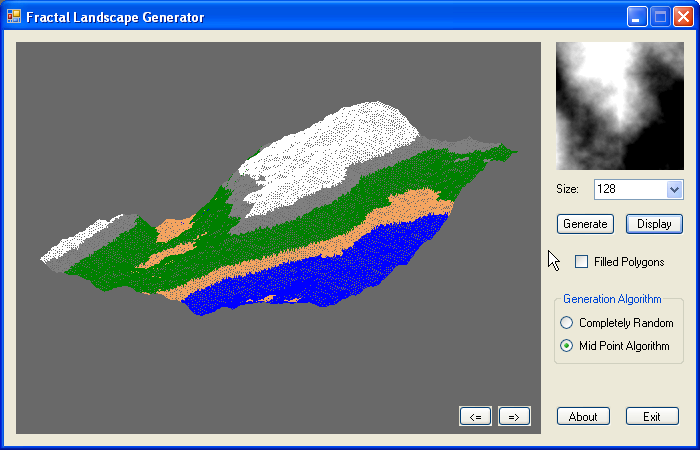This screenshot has height=450, width=700.
Task: Open the About dialog
Action: point(583,417)
